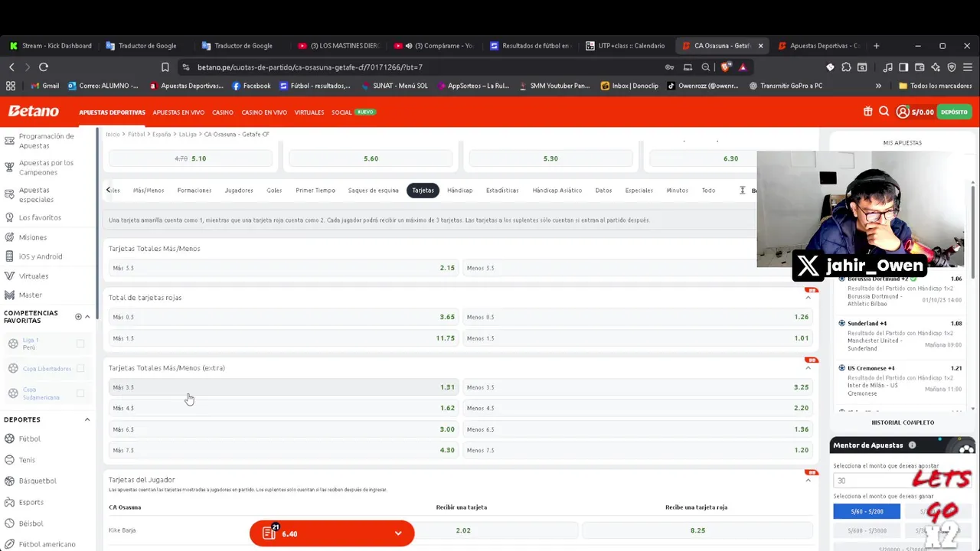
Task: Collapse Tarjetas del Jugador market
Action: (808, 480)
